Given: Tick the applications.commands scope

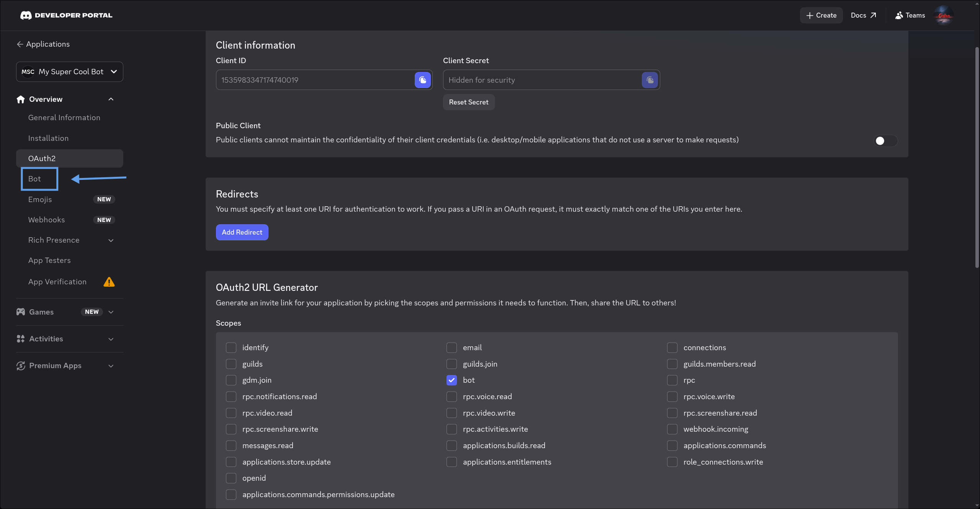Looking at the screenshot, I should click(x=672, y=445).
